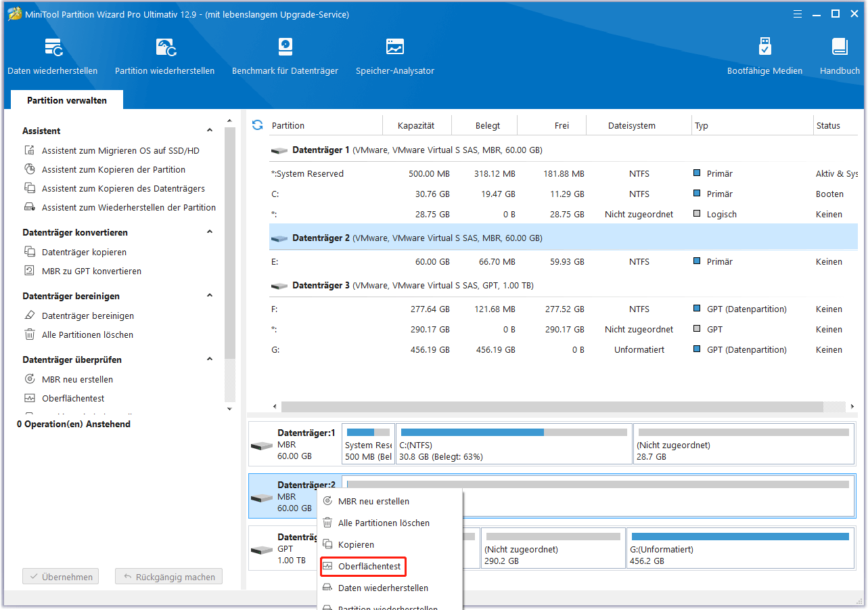
Task: Sort by Dateisystem column header
Action: 639,126
